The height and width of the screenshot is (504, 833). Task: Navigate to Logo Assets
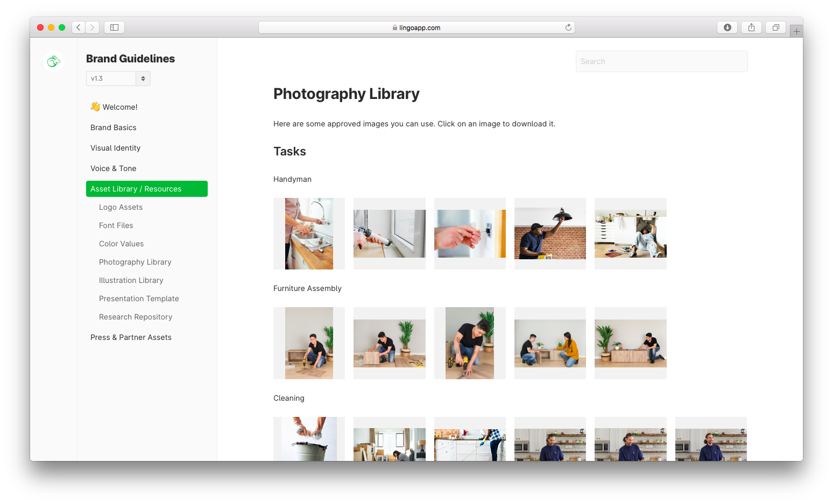tap(121, 207)
